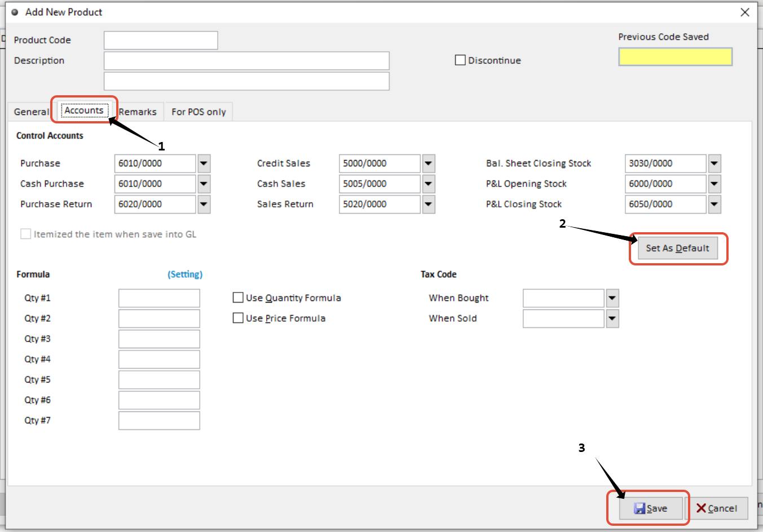Screen dimensions: 763x532
Task: Click the Bal. Sheet Closing Stock code field
Action: [x=665, y=163]
